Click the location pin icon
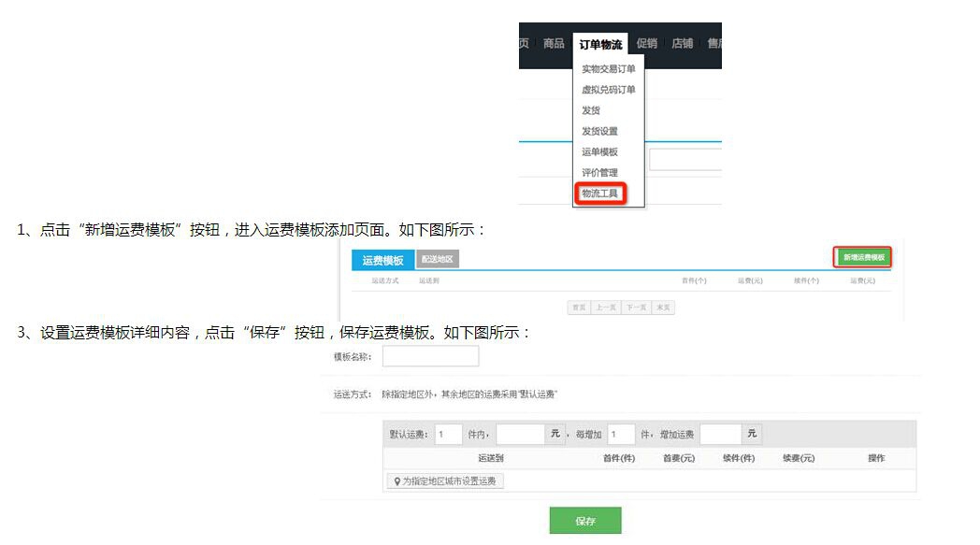Viewport: 980px width, 545px height. pyautogui.click(x=396, y=481)
